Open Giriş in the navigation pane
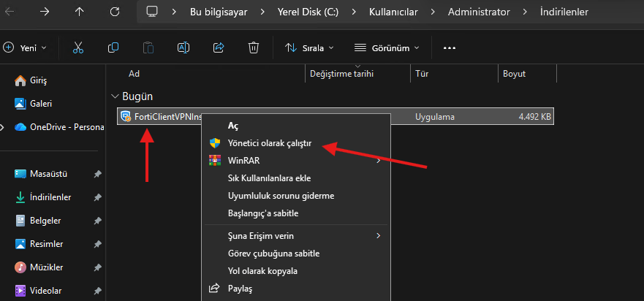Image resolution: width=644 pixels, height=301 pixels. pyautogui.click(x=31, y=81)
